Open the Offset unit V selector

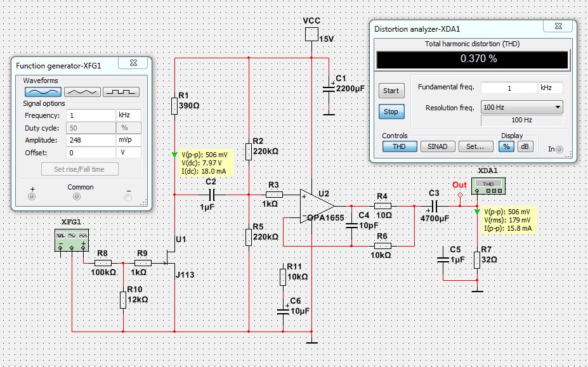pyautogui.click(x=129, y=153)
